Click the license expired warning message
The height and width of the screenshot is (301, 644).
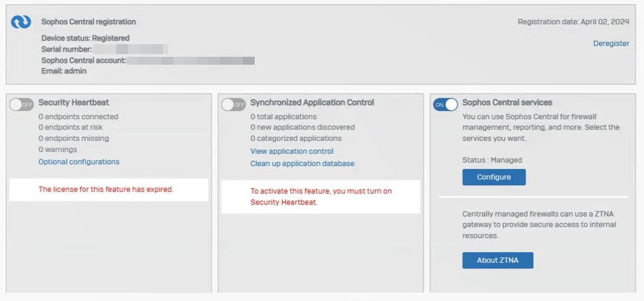[106, 189]
